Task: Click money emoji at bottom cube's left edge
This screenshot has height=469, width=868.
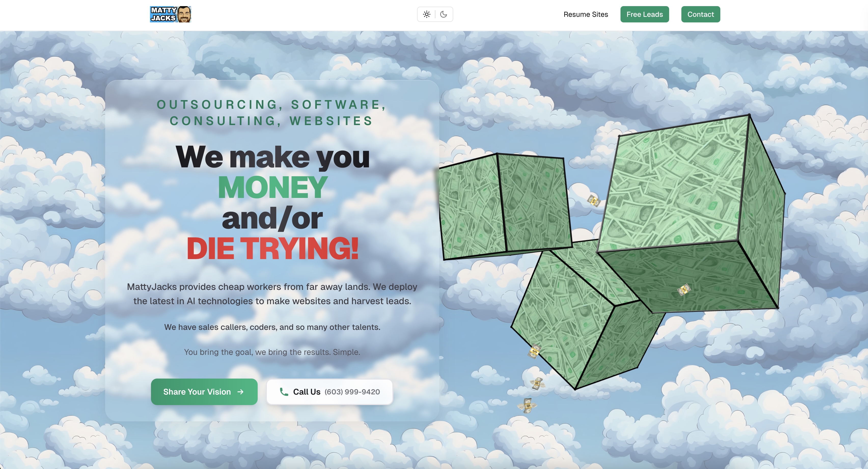Action: click(534, 351)
